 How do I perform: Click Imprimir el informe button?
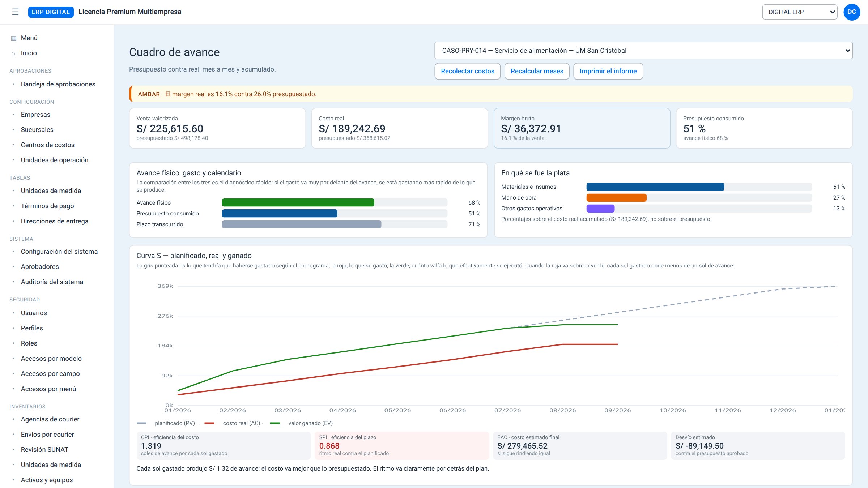pos(608,71)
